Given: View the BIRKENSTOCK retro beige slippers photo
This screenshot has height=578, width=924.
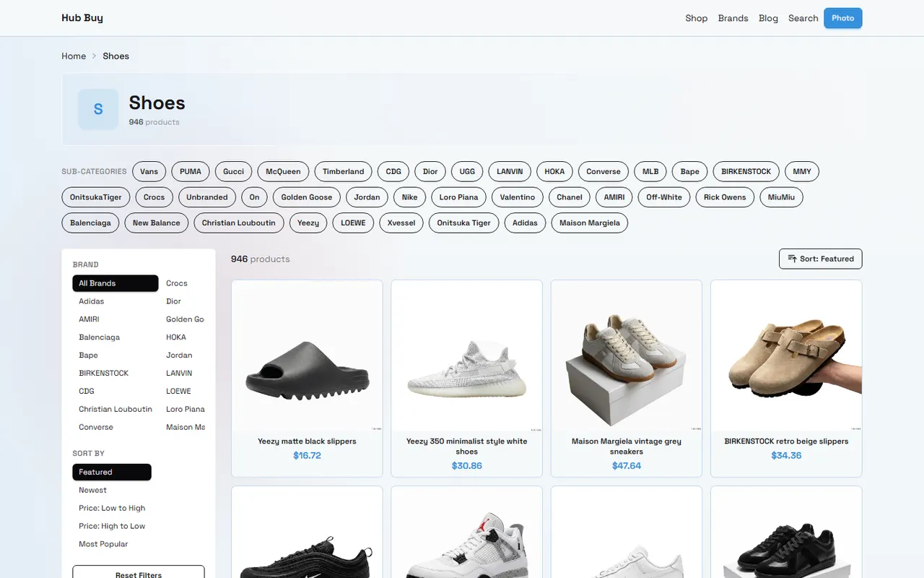Looking at the screenshot, I should click(786, 355).
